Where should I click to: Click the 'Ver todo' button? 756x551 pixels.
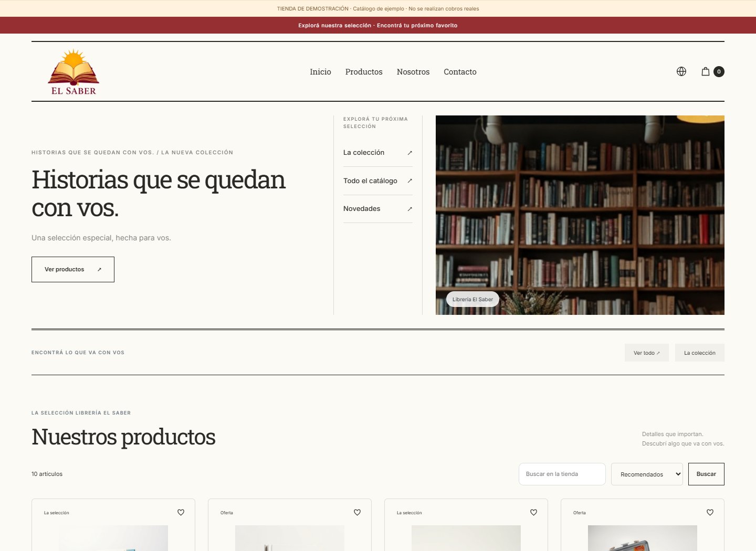[647, 353]
